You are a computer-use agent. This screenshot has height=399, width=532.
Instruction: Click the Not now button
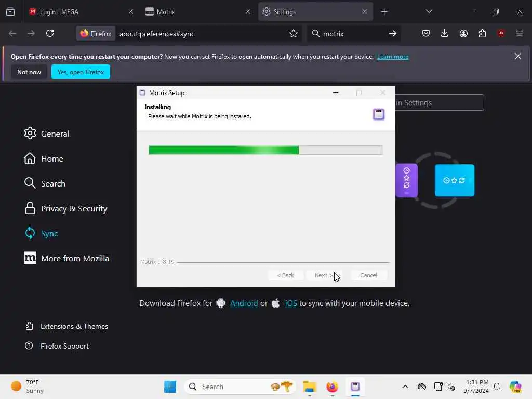click(29, 72)
